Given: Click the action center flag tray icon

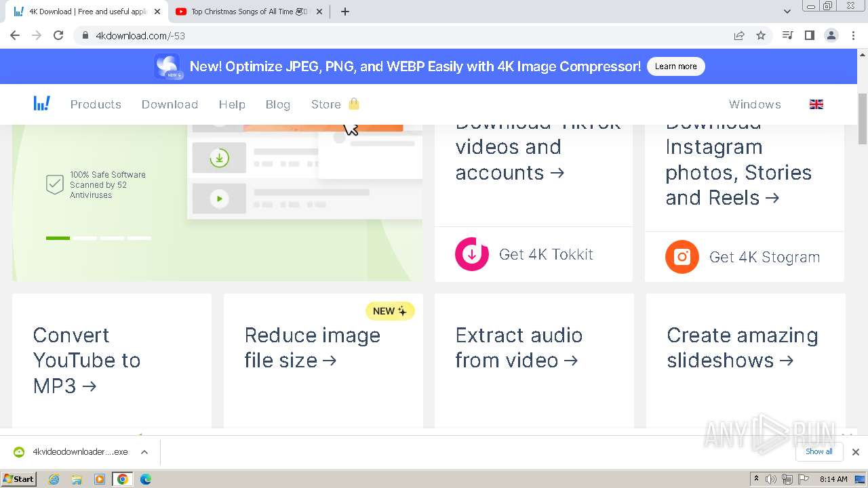Looking at the screenshot, I should [x=802, y=479].
